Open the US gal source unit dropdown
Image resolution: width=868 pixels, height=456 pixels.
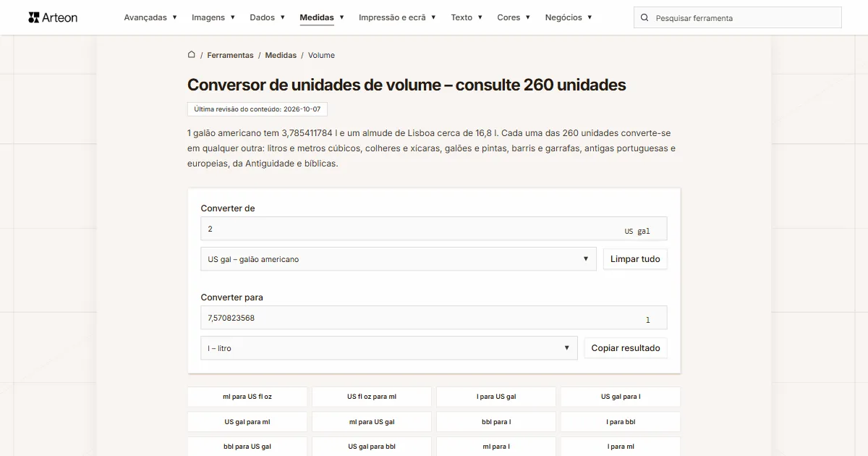399,259
